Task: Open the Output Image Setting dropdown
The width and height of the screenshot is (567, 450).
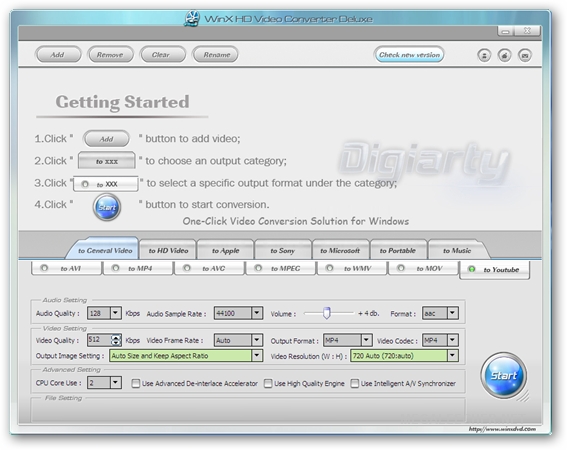Action: (x=257, y=356)
